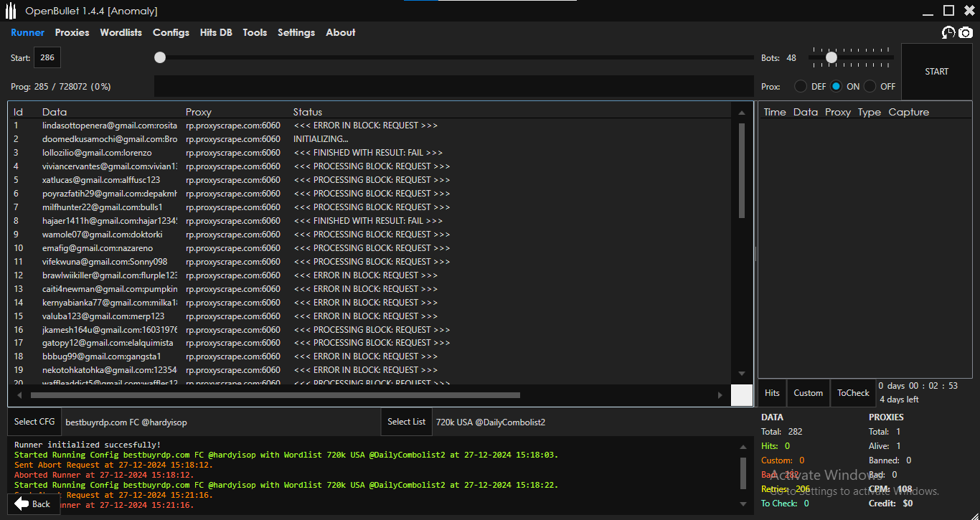The width and height of the screenshot is (980, 520).
Task: Click the OpenBullet logo in the title bar
Action: 11,11
